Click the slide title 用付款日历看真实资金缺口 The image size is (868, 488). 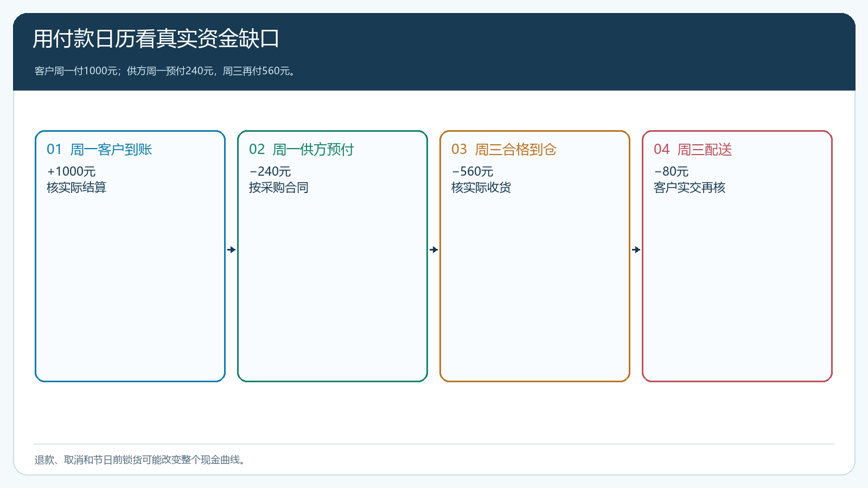[x=156, y=39]
